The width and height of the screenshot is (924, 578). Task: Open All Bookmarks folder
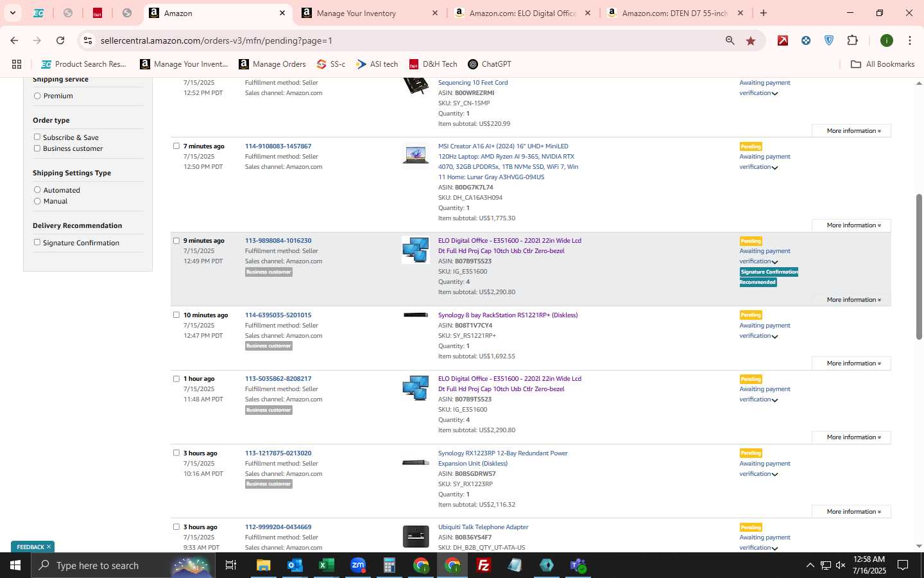[882, 64]
